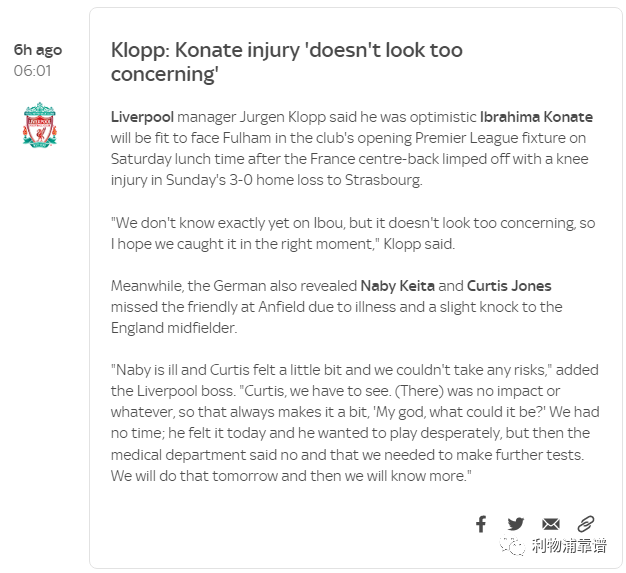Share the article via email icon
626x573 pixels.
[551, 524]
